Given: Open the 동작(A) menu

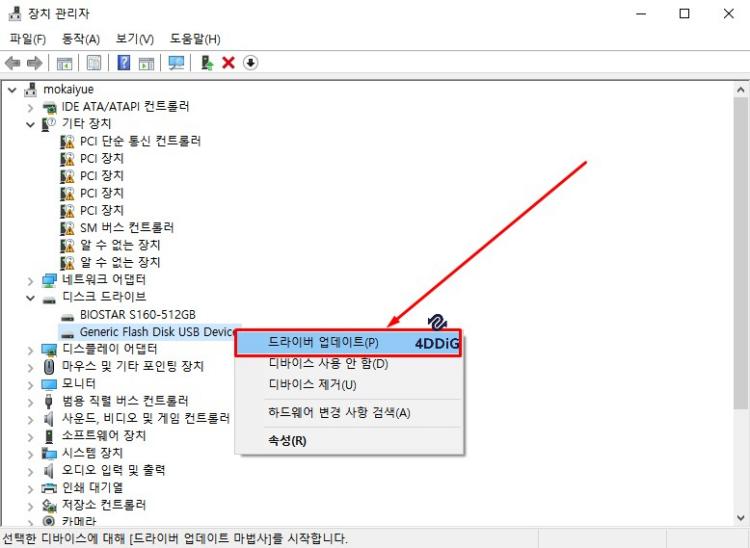Looking at the screenshot, I should coord(81,39).
